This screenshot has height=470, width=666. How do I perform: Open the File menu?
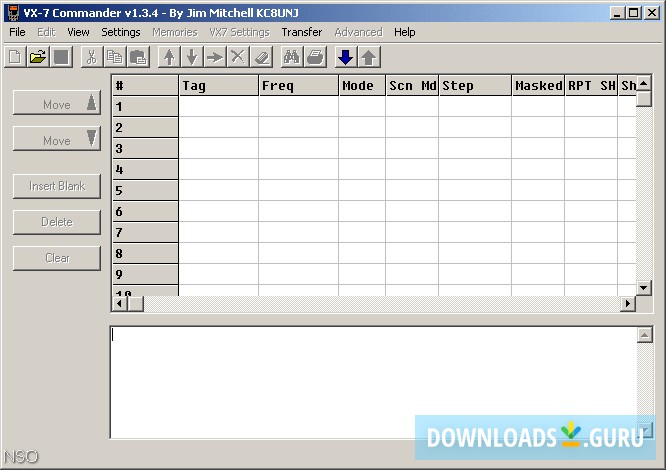point(17,32)
